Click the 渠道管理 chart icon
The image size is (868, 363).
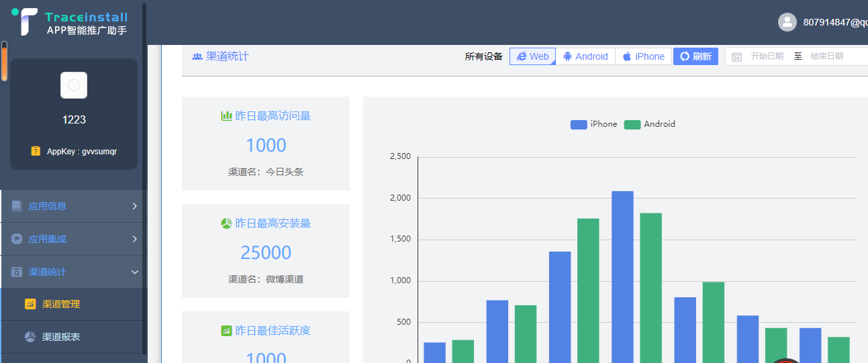point(30,304)
